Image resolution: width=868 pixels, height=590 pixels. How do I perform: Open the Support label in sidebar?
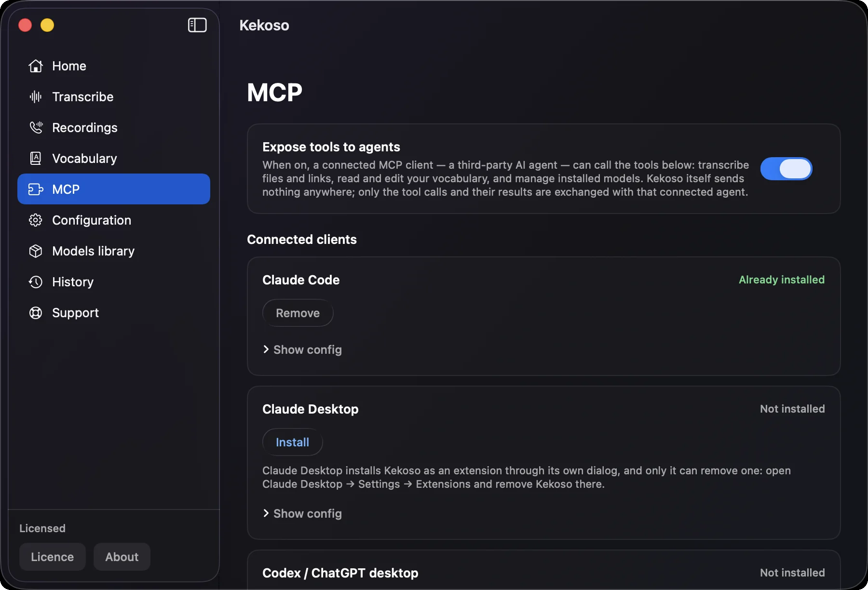tap(75, 313)
